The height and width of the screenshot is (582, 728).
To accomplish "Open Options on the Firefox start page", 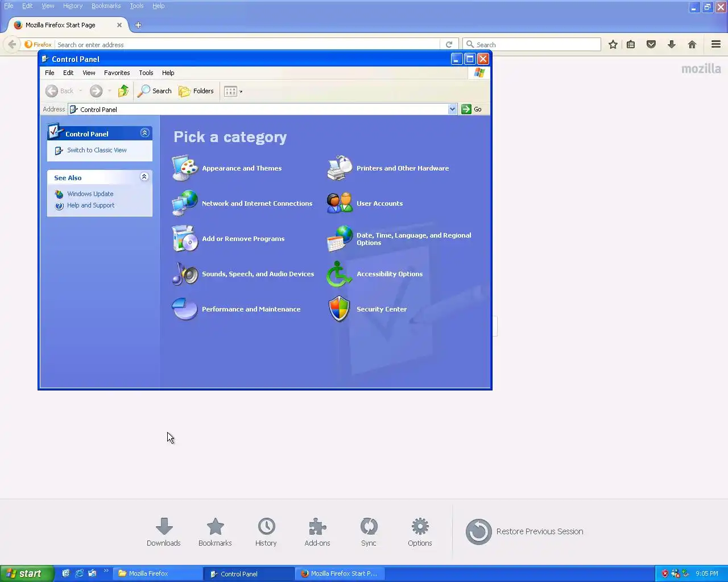I will 420,532.
